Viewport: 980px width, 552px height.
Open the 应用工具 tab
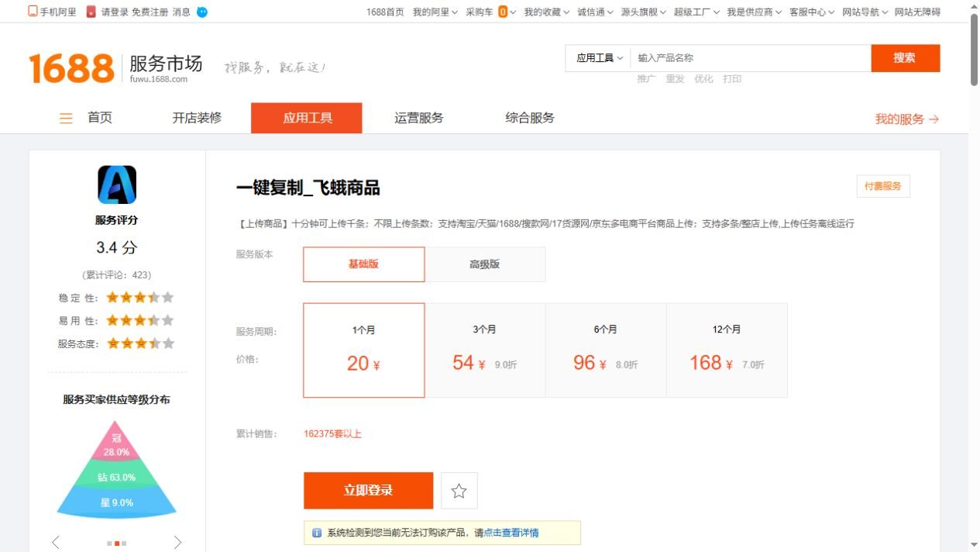(x=307, y=118)
